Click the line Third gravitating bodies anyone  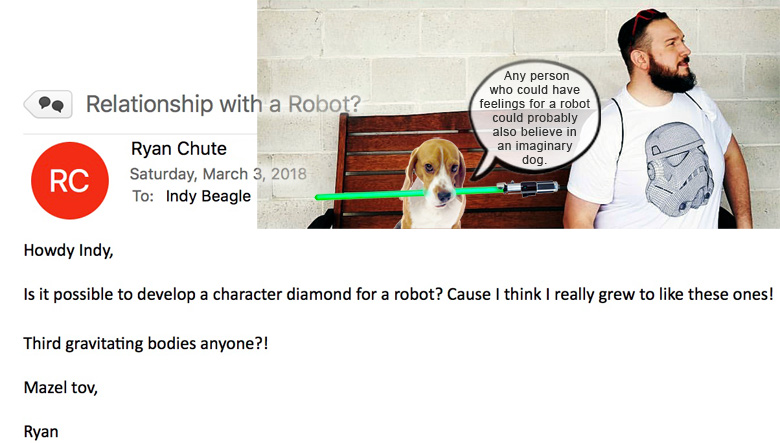[x=146, y=344]
